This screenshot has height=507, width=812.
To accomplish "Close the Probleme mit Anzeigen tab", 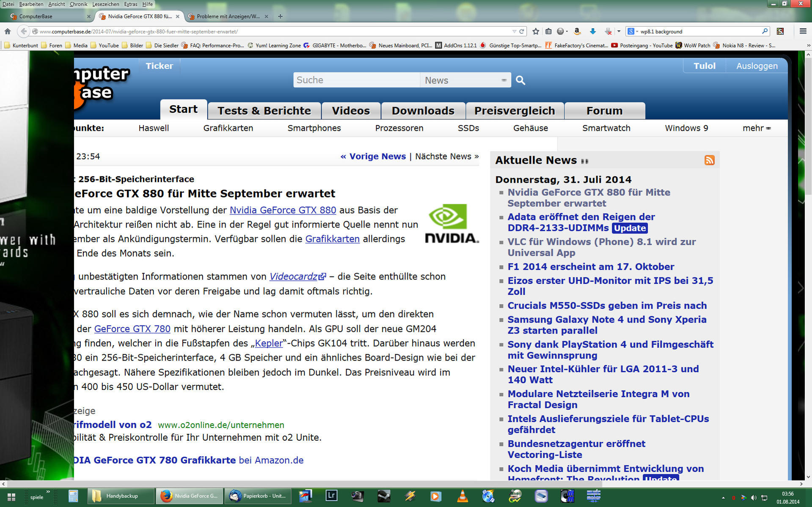I will coord(266,16).
